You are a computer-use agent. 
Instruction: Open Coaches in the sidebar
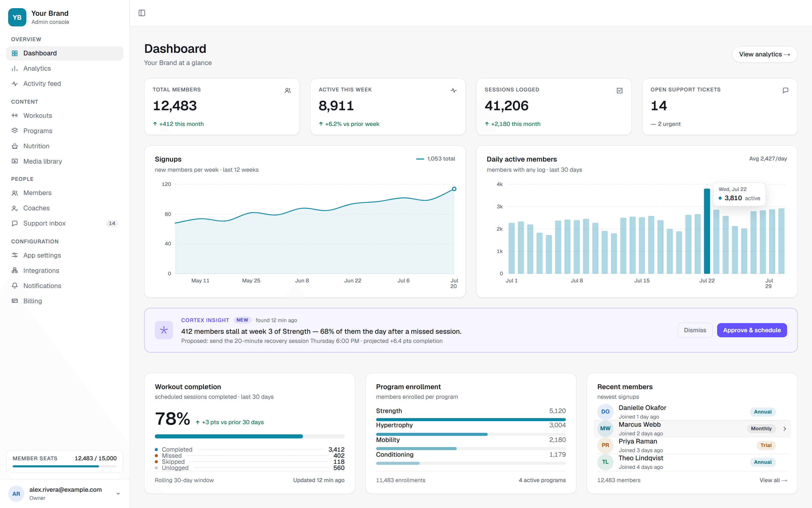pyautogui.click(x=65, y=208)
